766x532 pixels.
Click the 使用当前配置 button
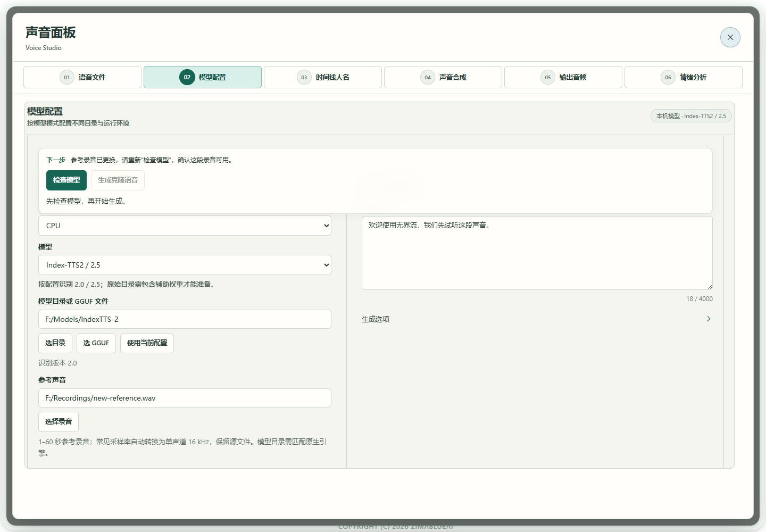(147, 343)
